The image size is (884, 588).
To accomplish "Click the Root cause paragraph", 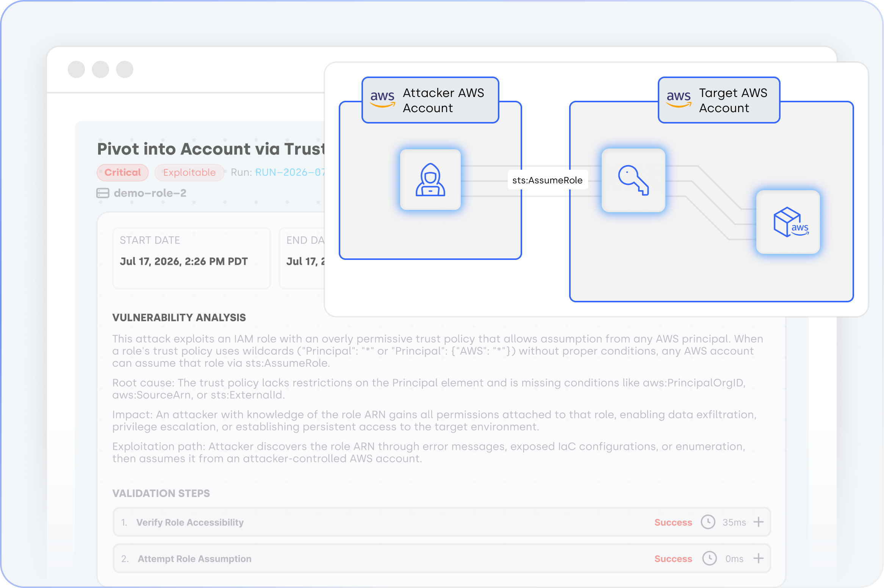I will [429, 389].
